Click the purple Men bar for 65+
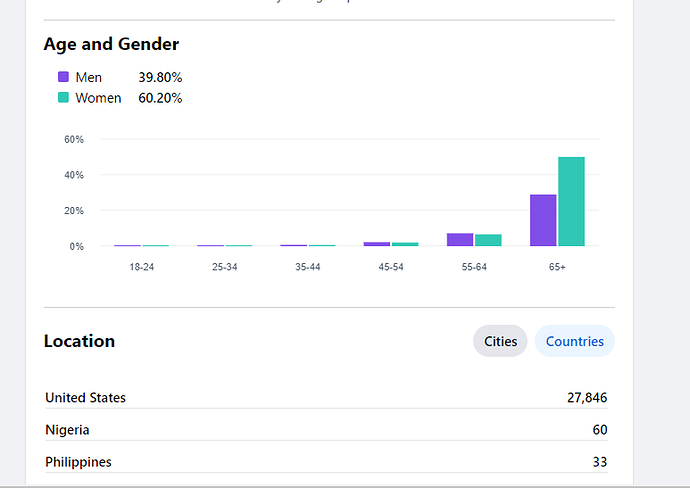 pyautogui.click(x=543, y=220)
